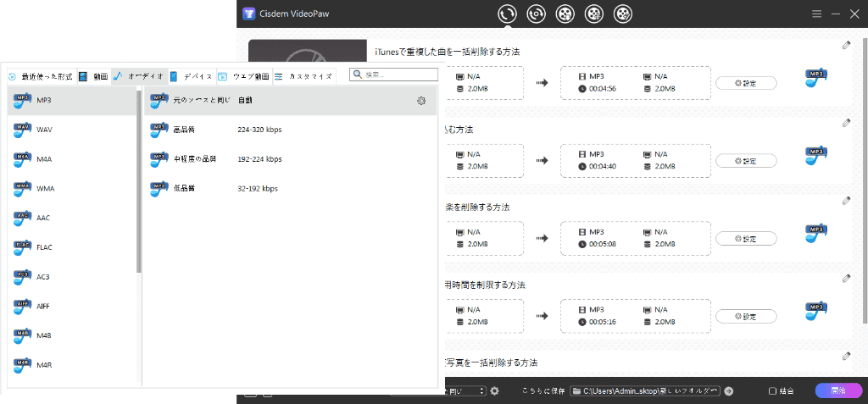This screenshot has height=404, width=868.
Task: Click the gear icon on 元のソースと同じ preset row
Action: click(x=421, y=101)
